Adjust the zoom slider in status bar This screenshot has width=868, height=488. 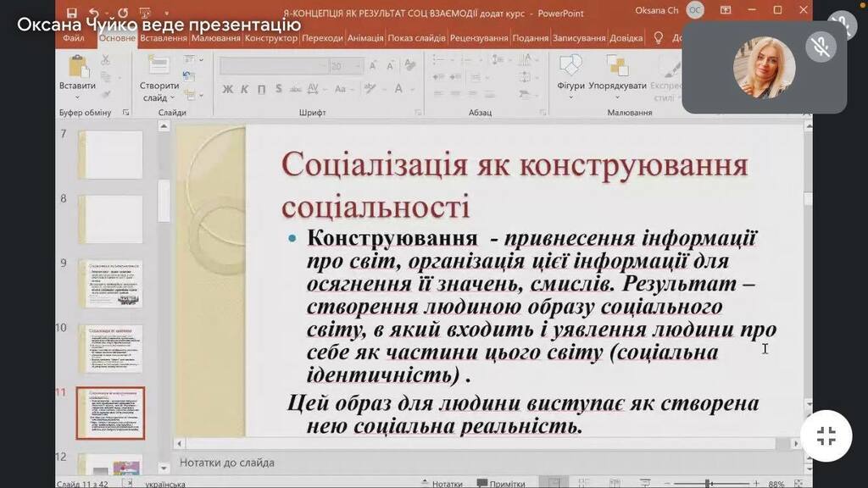click(707, 483)
